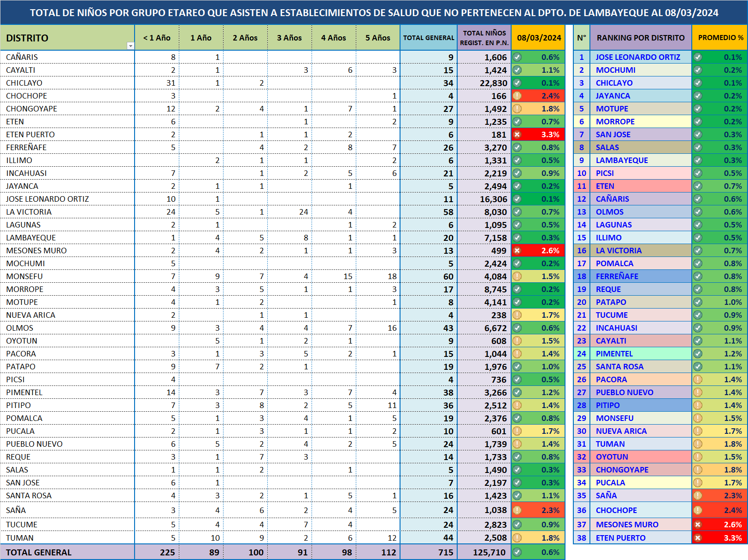Click green check icon in TOTAL GENERAL bottom row
The width and height of the screenshot is (748, 560).
click(x=517, y=552)
